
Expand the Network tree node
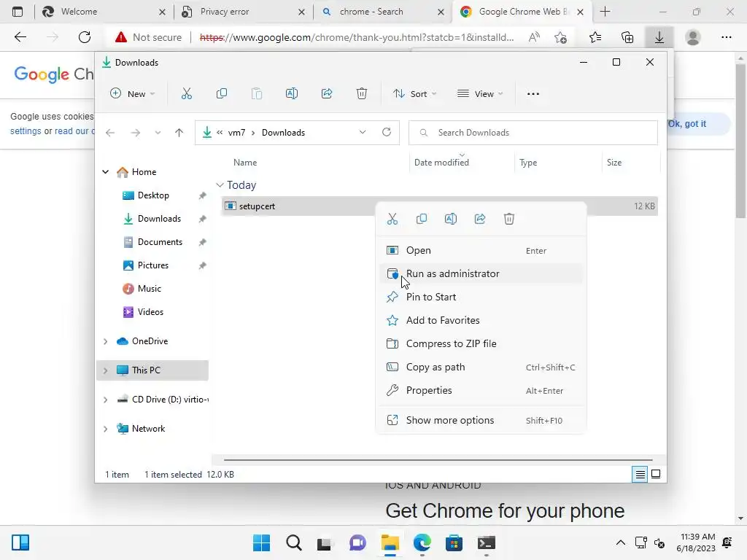coord(105,429)
